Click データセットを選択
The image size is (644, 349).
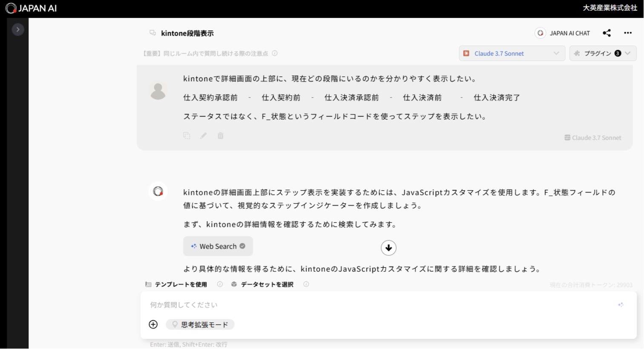tap(262, 284)
